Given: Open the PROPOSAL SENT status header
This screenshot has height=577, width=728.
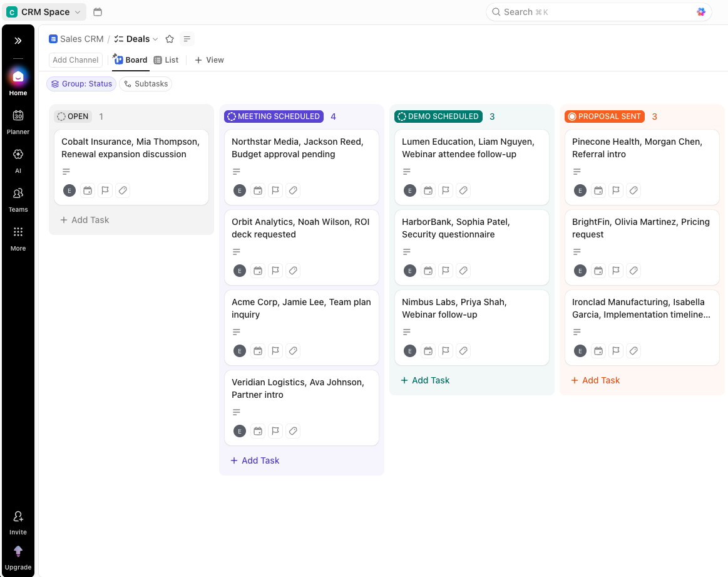Looking at the screenshot, I should [605, 117].
